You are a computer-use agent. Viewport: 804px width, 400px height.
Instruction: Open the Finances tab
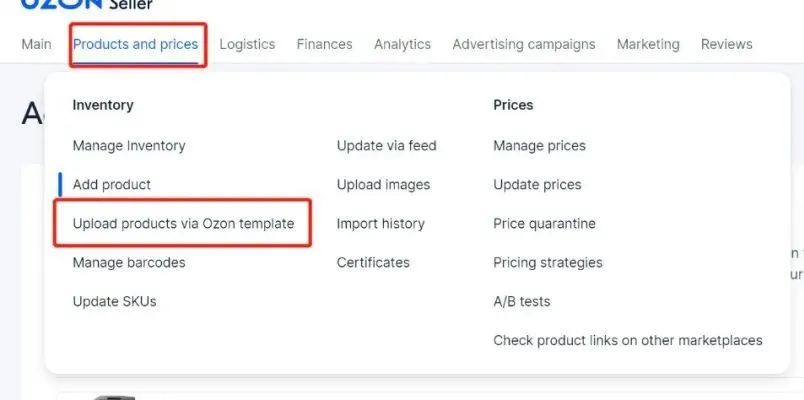coord(324,44)
